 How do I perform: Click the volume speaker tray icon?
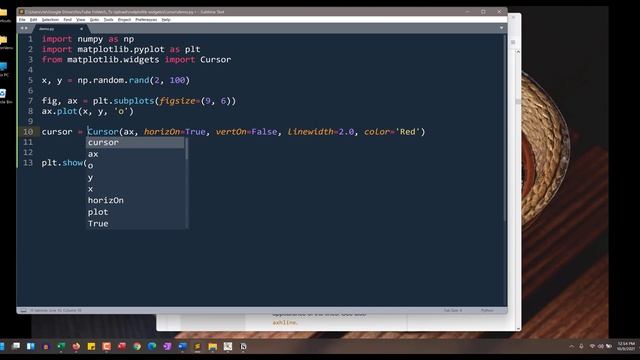600,347
